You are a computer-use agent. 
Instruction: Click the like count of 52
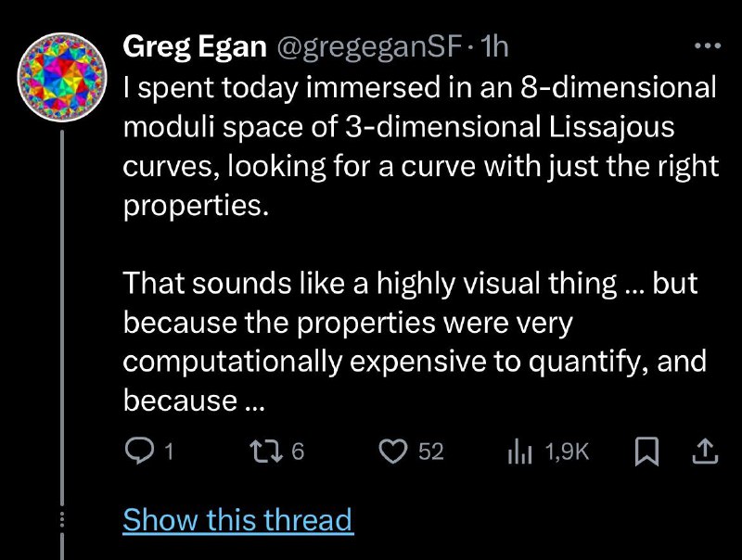pyautogui.click(x=431, y=452)
